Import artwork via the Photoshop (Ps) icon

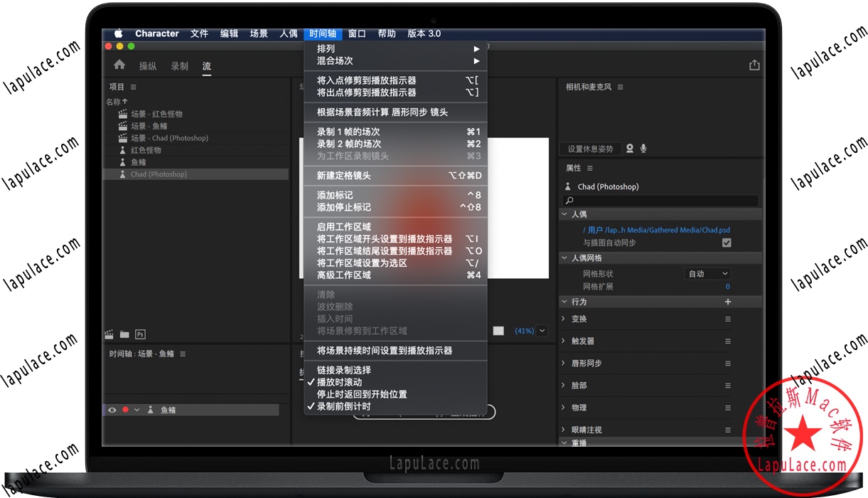(x=140, y=334)
